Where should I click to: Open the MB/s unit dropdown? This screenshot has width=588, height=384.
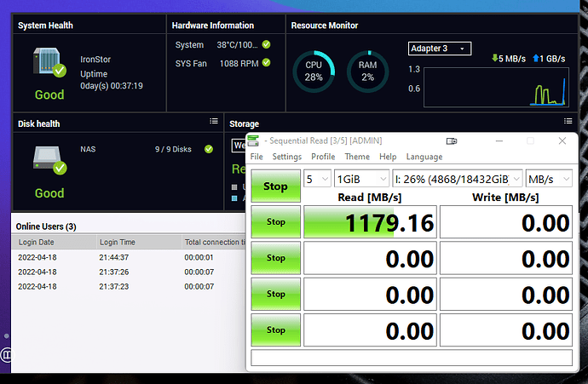pyautogui.click(x=549, y=179)
